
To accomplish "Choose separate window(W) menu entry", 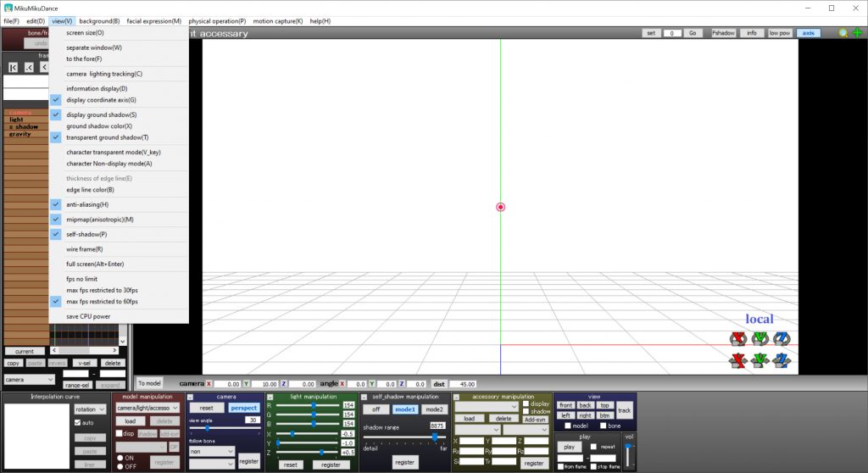I will [x=119, y=47].
